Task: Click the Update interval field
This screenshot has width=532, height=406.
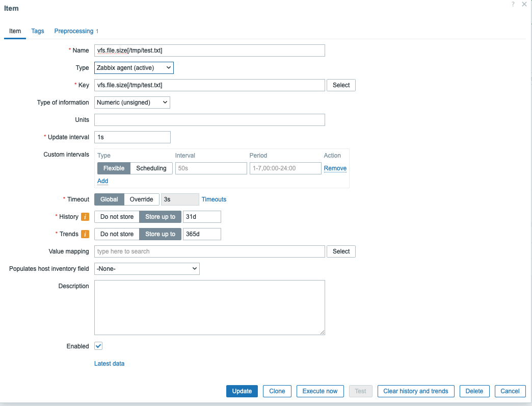Action: (132, 137)
